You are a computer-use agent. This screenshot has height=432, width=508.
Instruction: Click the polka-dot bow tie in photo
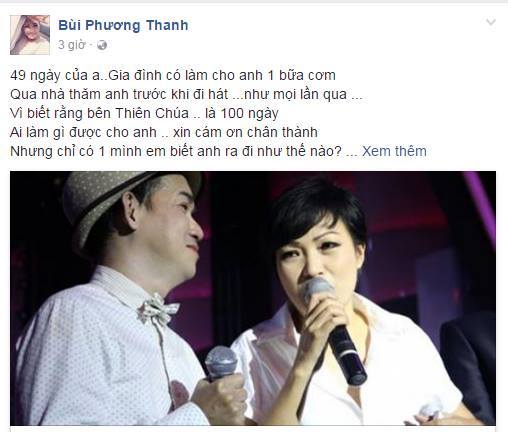click(x=159, y=309)
